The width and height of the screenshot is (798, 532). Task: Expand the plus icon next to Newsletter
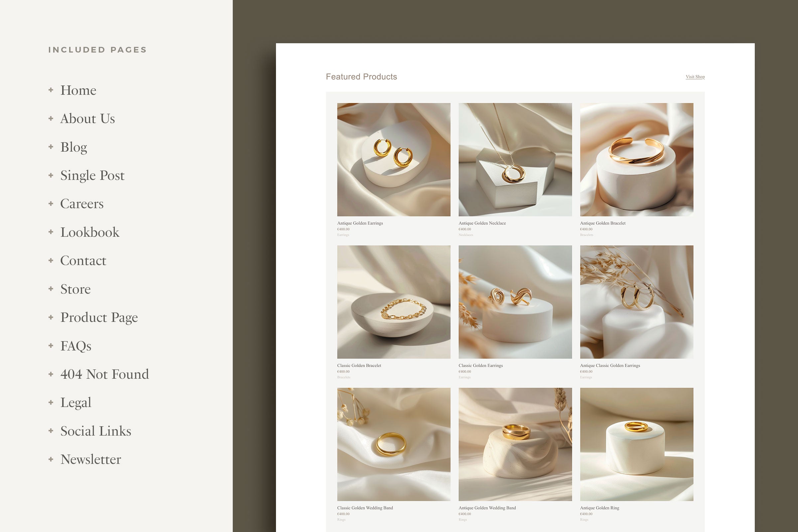coord(51,460)
